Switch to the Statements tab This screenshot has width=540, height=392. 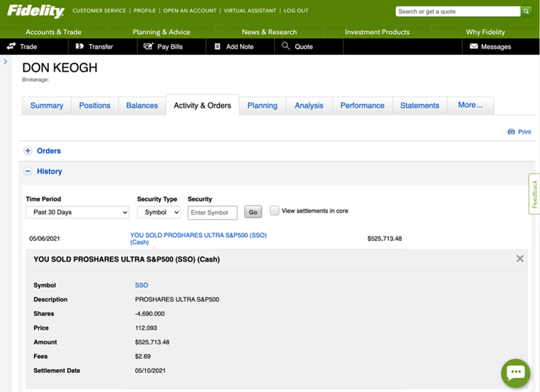pyautogui.click(x=420, y=105)
